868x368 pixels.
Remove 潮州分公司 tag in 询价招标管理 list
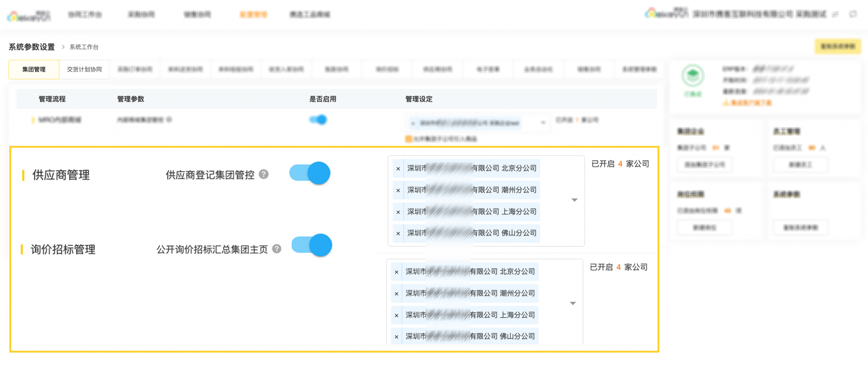[x=396, y=293]
